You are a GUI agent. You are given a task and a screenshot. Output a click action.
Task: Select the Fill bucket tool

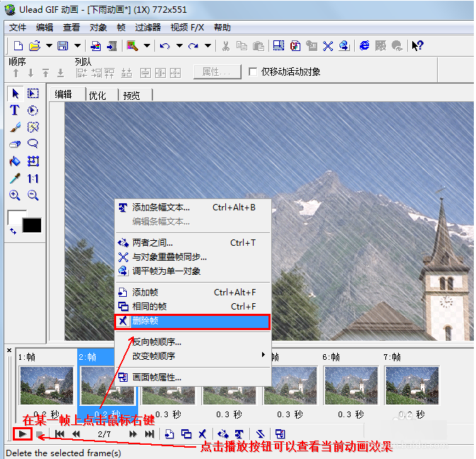pyautogui.click(x=15, y=161)
